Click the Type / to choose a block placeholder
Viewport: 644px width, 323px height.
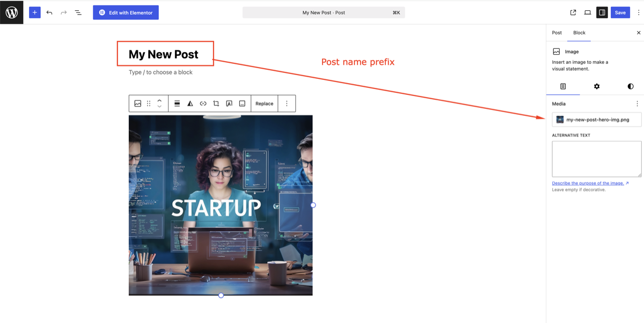[160, 72]
